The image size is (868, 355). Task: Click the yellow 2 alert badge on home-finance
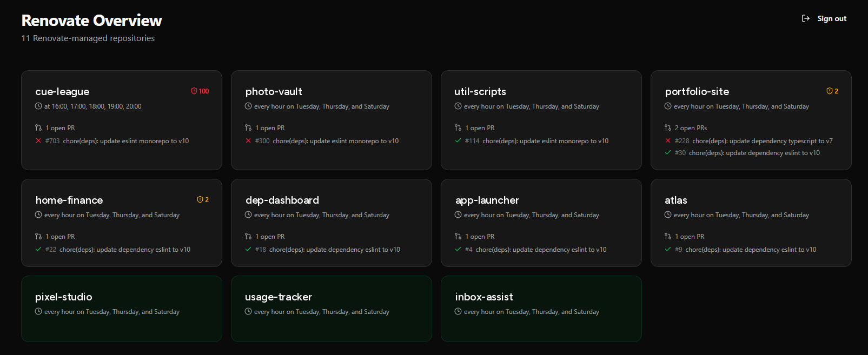203,200
